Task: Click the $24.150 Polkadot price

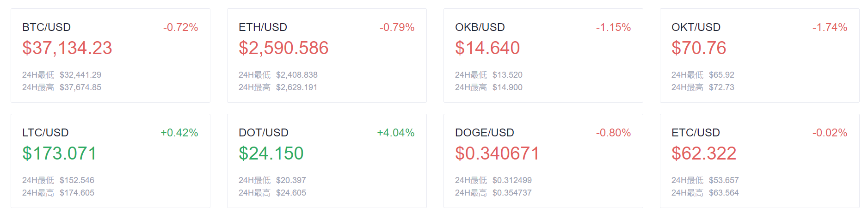Action: pos(271,154)
